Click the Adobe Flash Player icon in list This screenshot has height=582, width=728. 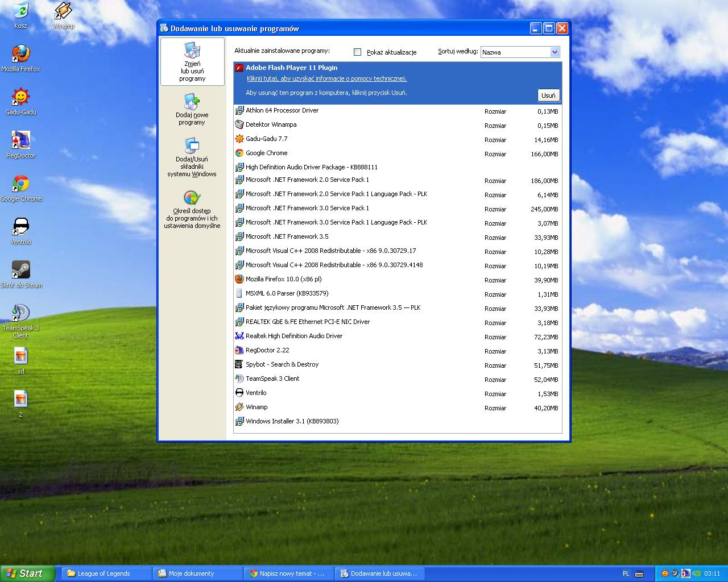(239, 68)
